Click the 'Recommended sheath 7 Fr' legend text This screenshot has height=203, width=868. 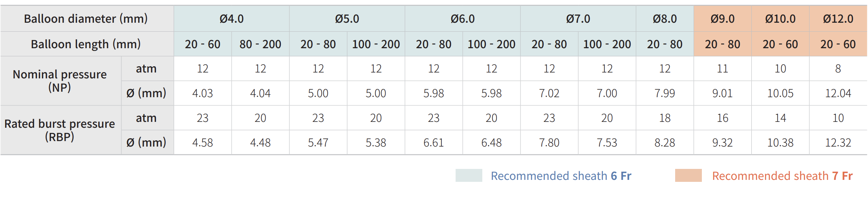782,176
